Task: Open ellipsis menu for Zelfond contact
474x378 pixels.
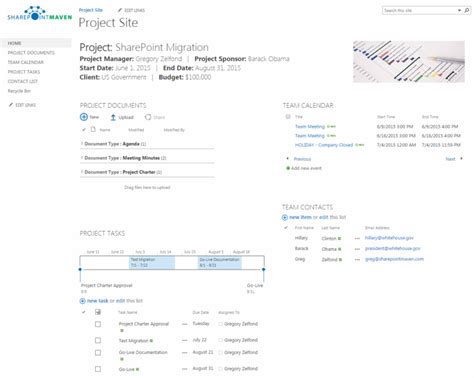Action: pos(357,260)
